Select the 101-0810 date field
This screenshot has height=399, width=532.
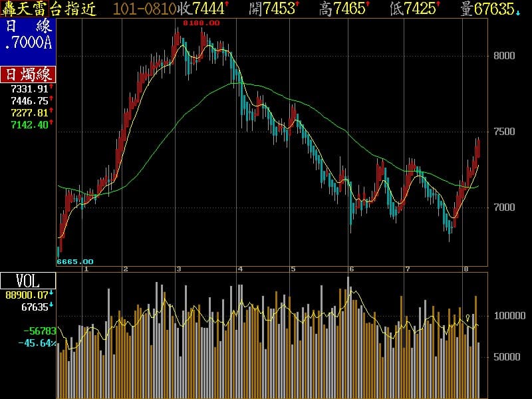[x=144, y=9]
